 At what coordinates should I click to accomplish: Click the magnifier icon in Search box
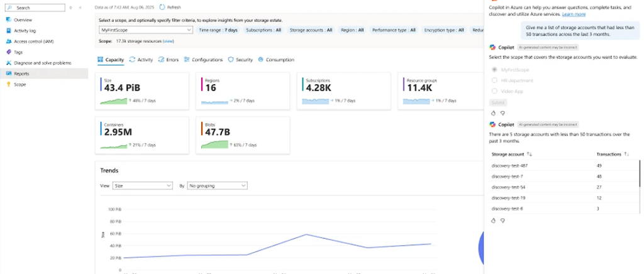pyautogui.click(x=9, y=8)
